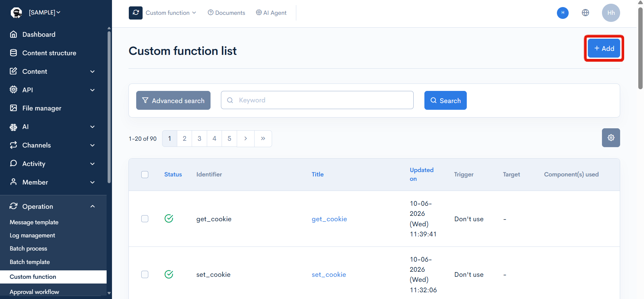Check the get_cookie row checkbox

(145, 219)
